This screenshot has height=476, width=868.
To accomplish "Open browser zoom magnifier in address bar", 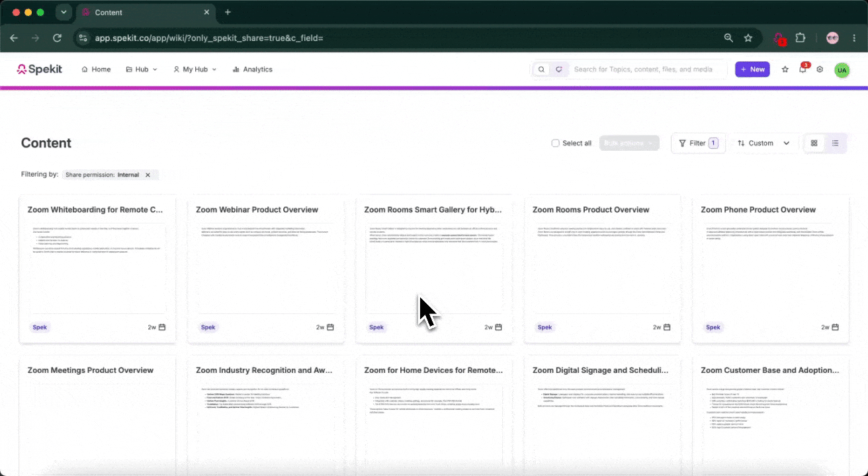I will [728, 38].
